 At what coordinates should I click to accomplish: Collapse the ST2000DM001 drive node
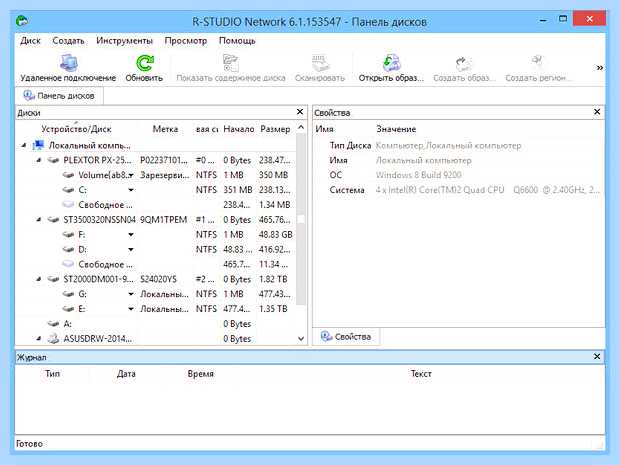39,279
